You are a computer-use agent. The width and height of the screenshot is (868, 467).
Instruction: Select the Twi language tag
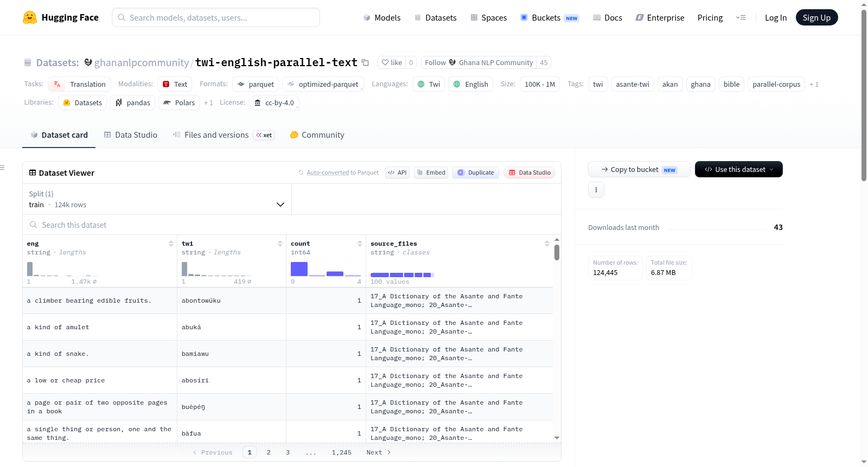tap(429, 84)
